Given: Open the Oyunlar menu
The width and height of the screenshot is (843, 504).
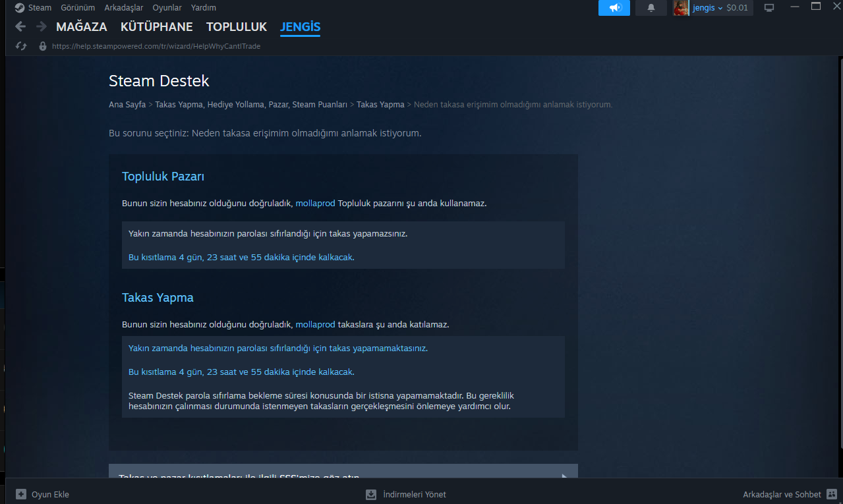Looking at the screenshot, I should pyautogui.click(x=167, y=8).
